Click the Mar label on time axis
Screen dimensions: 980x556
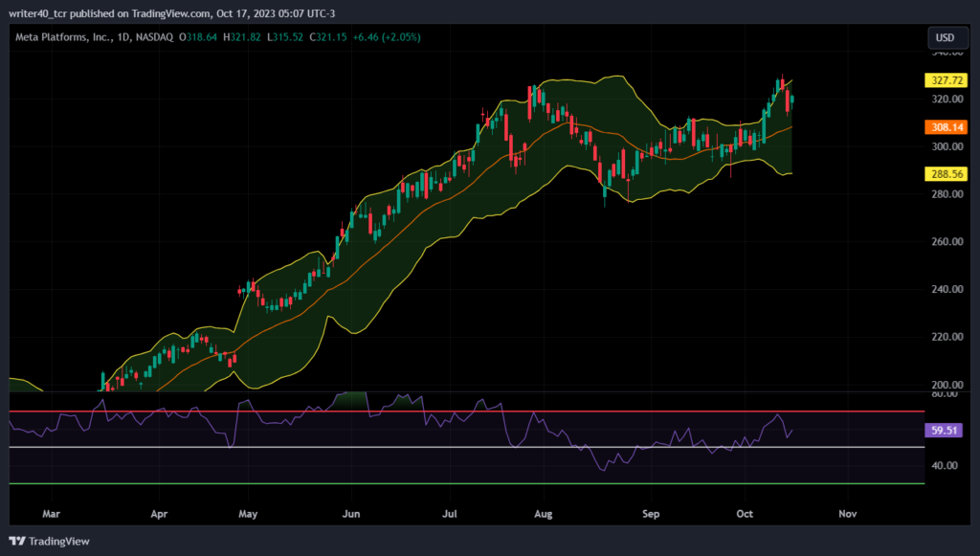(x=52, y=514)
